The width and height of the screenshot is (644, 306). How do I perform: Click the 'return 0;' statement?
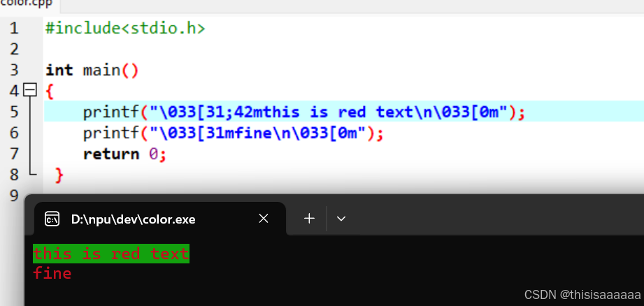124,154
